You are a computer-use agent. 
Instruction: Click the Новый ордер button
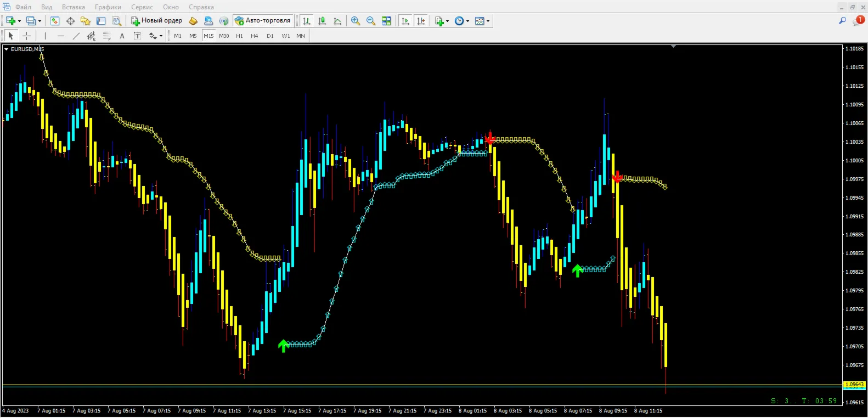coord(156,21)
